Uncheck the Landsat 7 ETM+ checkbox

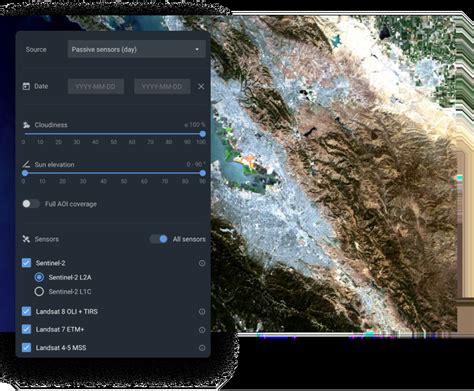click(x=26, y=329)
